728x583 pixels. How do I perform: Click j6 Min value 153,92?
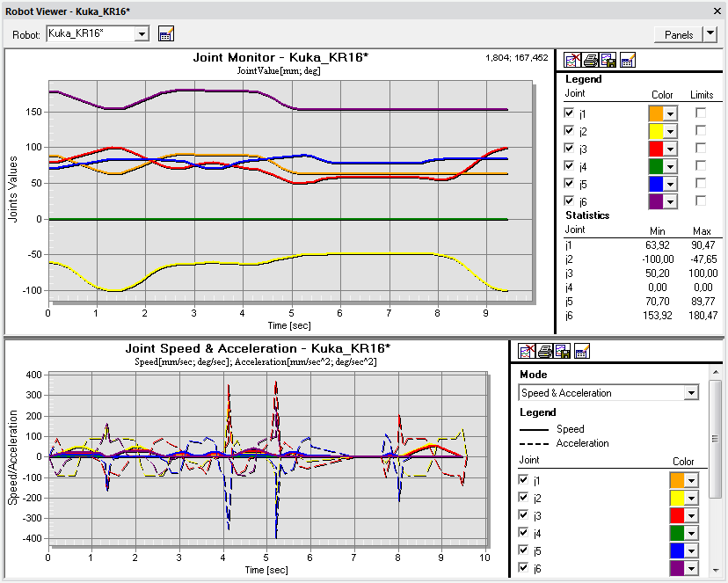(x=658, y=315)
